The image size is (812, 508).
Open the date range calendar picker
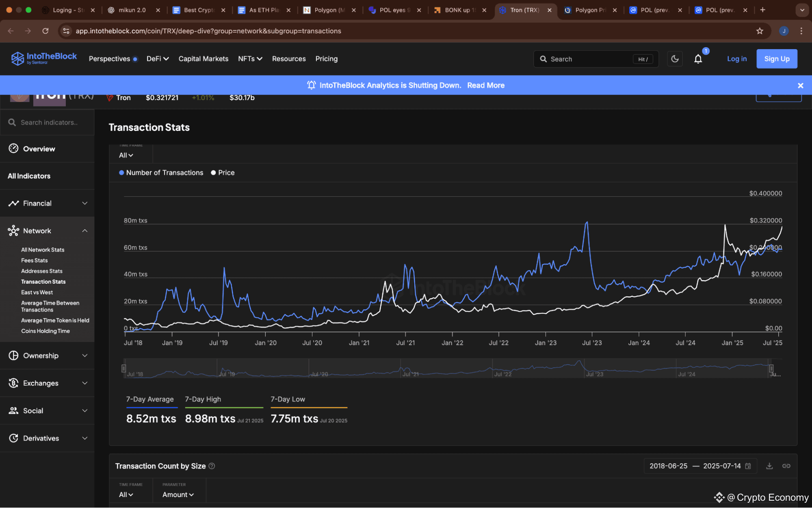[x=748, y=466]
